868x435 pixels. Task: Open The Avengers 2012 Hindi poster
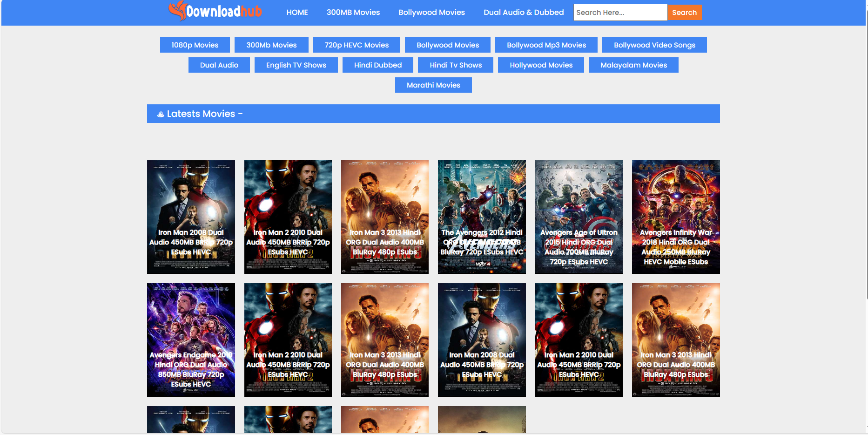(x=482, y=217)
